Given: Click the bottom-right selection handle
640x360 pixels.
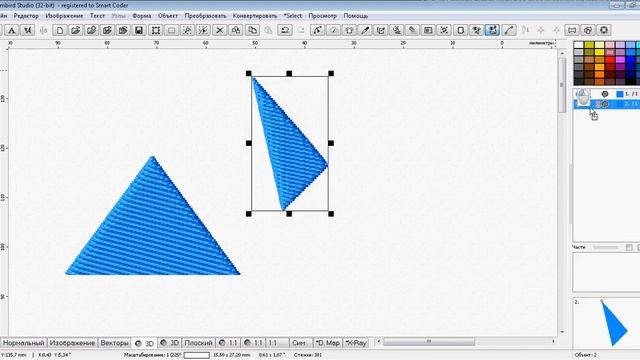Looking at the screenshot, I should [x=331, y=214].
